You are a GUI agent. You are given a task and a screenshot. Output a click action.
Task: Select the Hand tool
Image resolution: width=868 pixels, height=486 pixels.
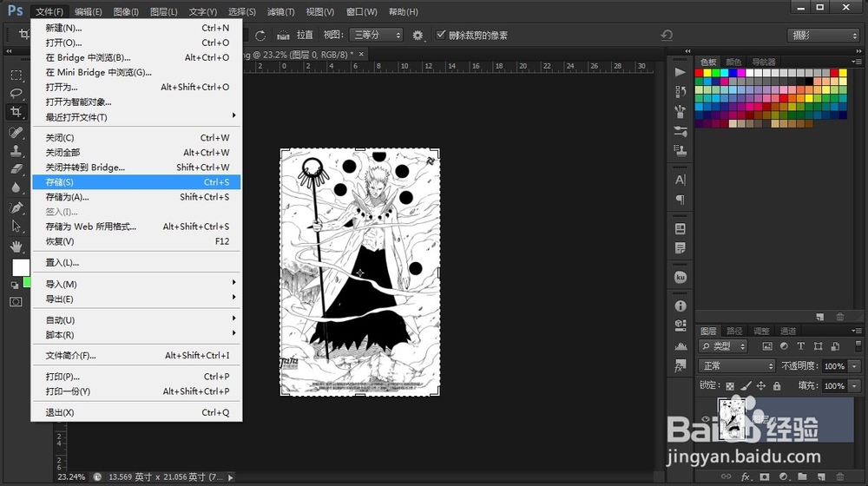(x=16, y=246)
